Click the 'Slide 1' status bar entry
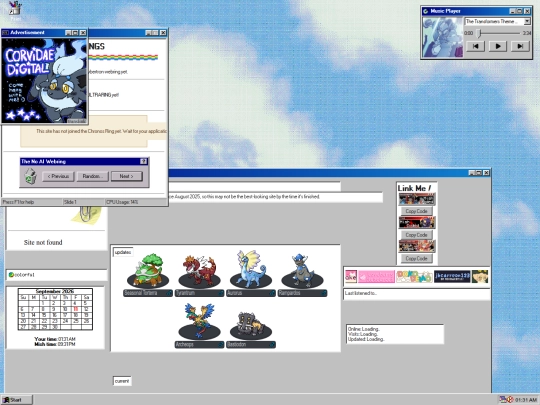 pos(70,202)
